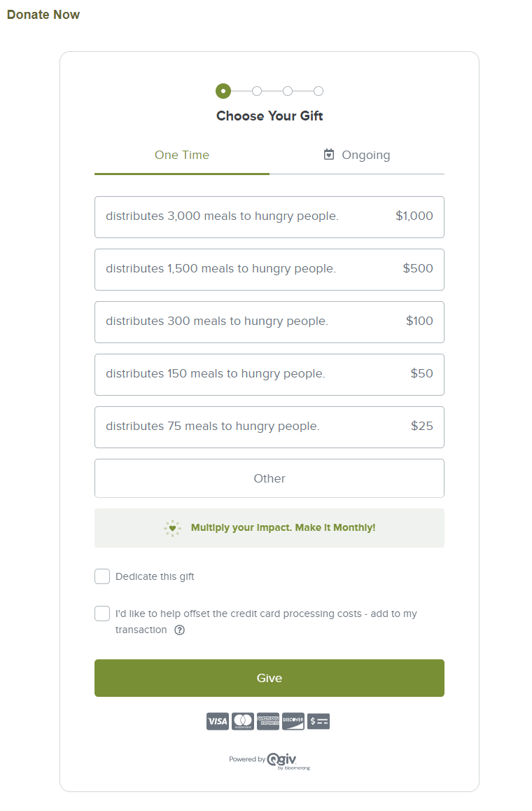The height and width of the screenshot is (811, 532).
Task: Open the Other amount field
Action: pyautogui.click(x=269, y=478)
